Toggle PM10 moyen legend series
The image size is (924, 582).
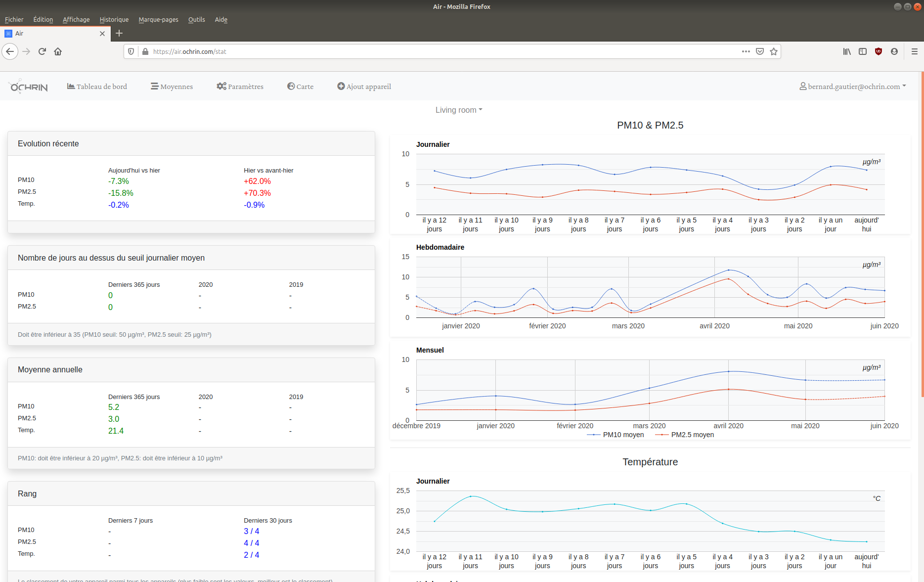click(616, 435)
